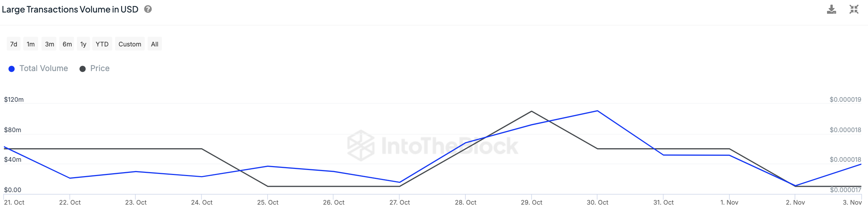Toggle the Price series visibility

click(100, 69)
